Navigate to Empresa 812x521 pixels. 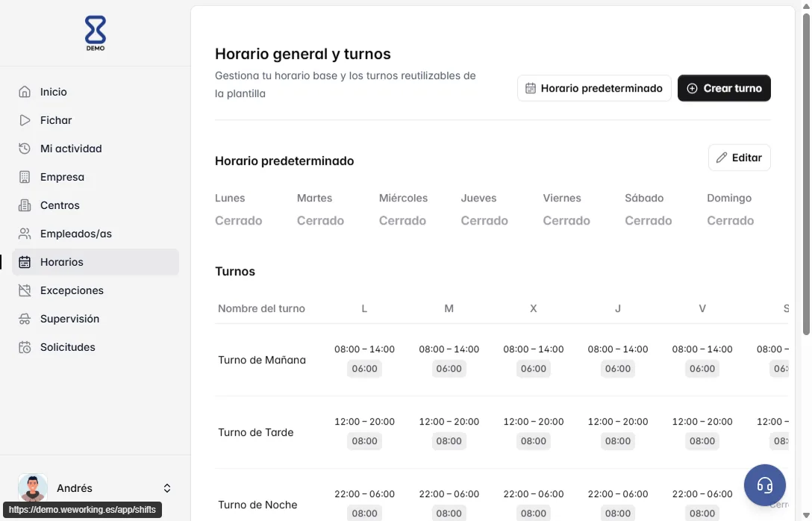pos(96,177)
